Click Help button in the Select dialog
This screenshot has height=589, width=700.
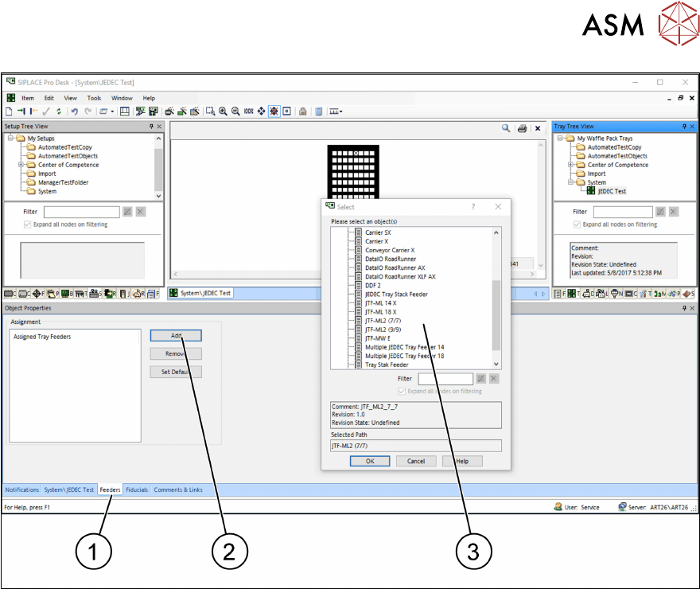[x=462, y=462]
